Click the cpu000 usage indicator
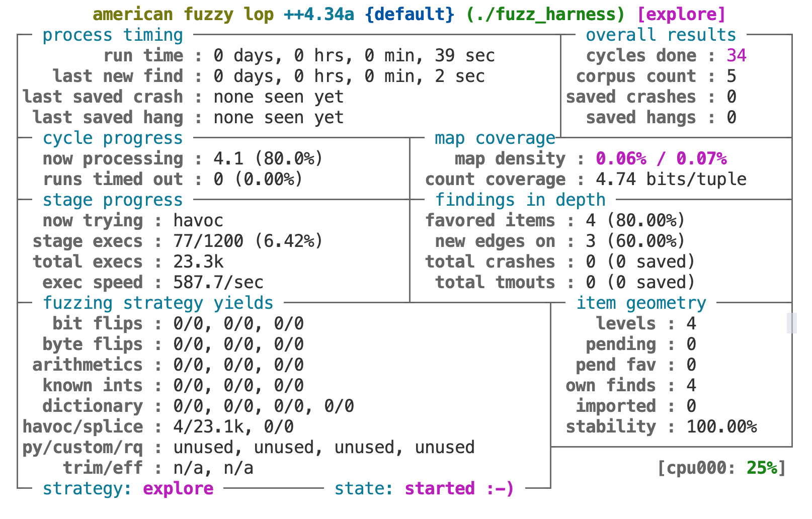The width and height of the screenshot is (812, 519). tap(721, 468)
